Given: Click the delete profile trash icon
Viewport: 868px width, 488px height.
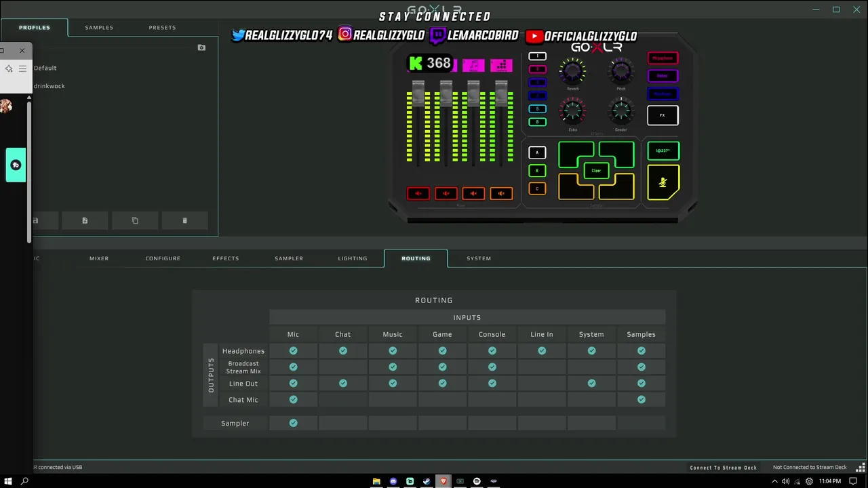Looking at the screenshot, I should click(184, 220).
